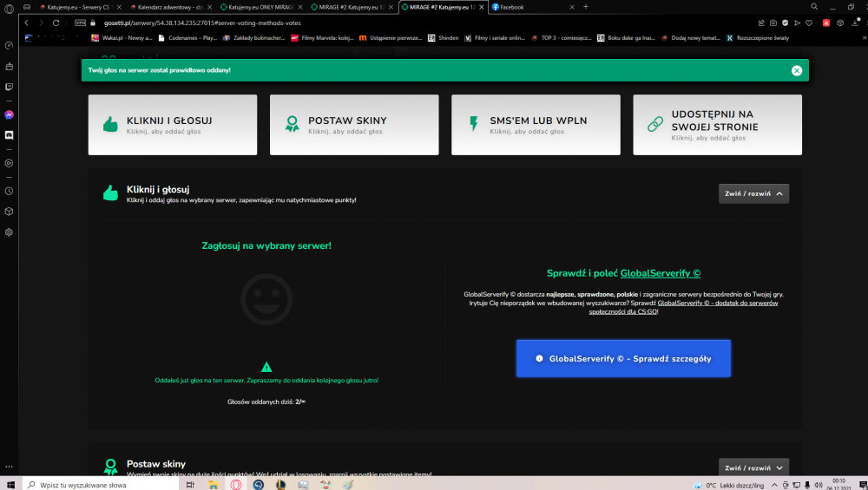The image size is (868, 490).
Task: Open the Filmy Marvela bookmark
Action: coord(323,37)
